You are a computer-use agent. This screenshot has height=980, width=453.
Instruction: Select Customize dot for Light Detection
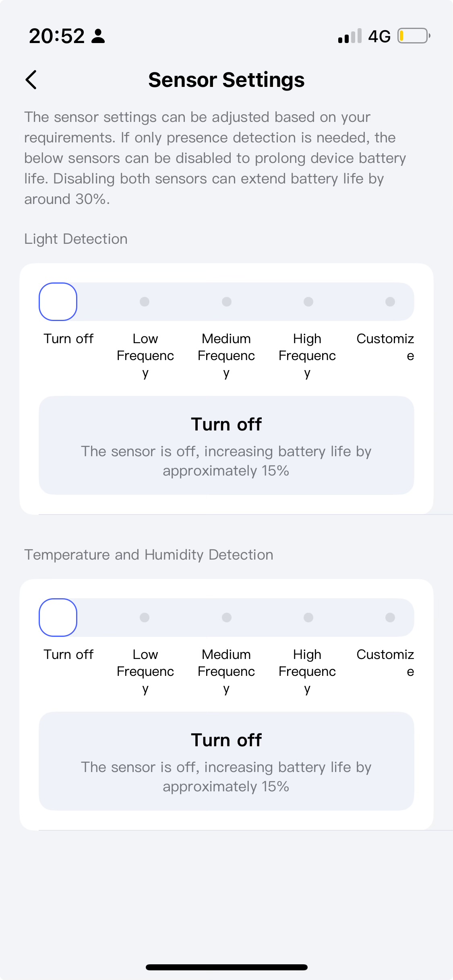click(x=390, y=302)
